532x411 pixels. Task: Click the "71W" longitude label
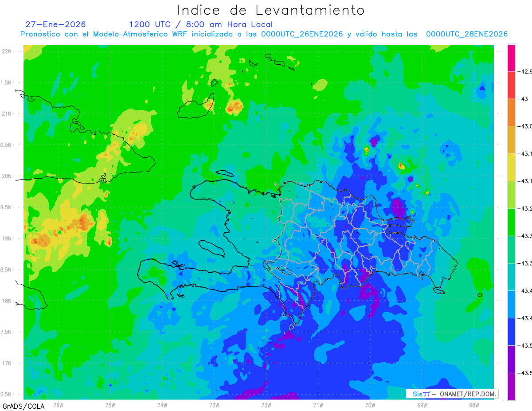pos(318,405)
